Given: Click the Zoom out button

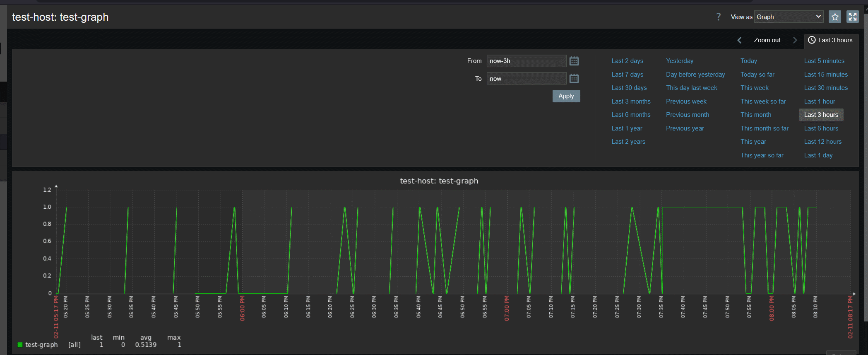Looking at the screenshot, I should point(767,40).
